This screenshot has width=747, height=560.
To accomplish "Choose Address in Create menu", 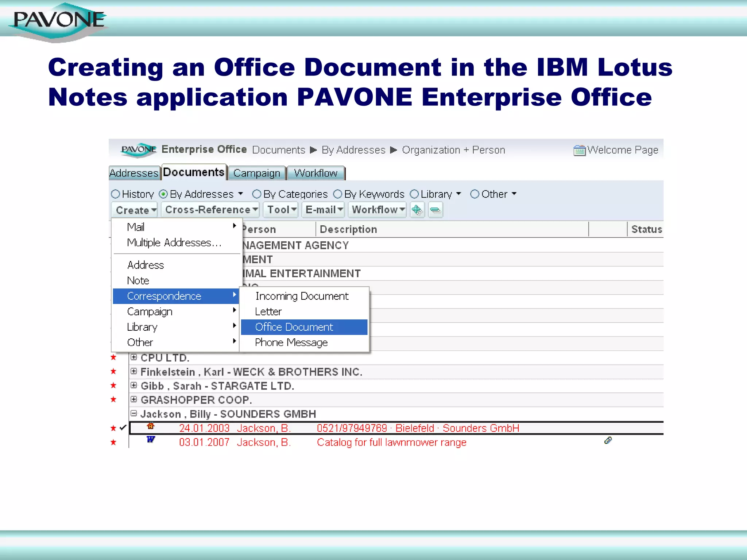I will point(177,265).
